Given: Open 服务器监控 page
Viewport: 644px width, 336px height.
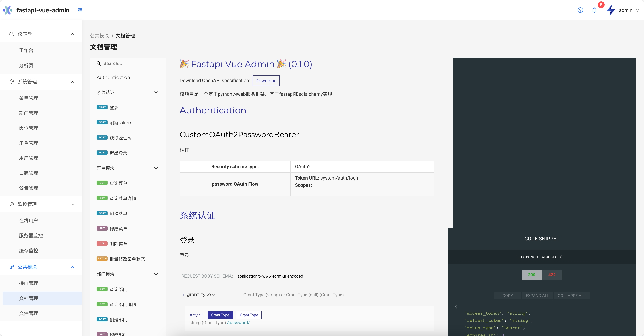Looking at the screenshot, I should (31, 236).
